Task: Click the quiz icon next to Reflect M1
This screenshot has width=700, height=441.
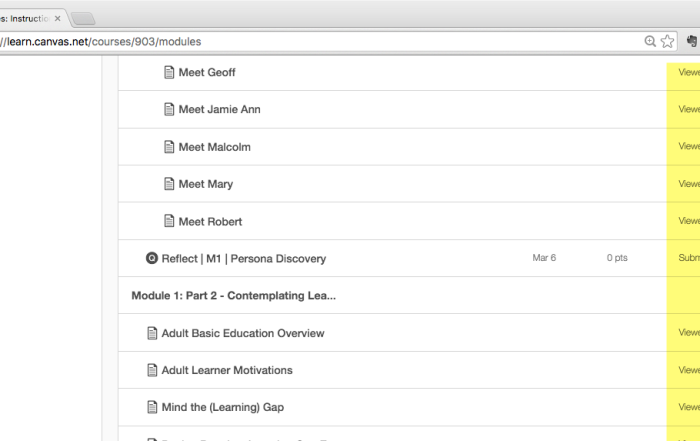Action: 152,258
